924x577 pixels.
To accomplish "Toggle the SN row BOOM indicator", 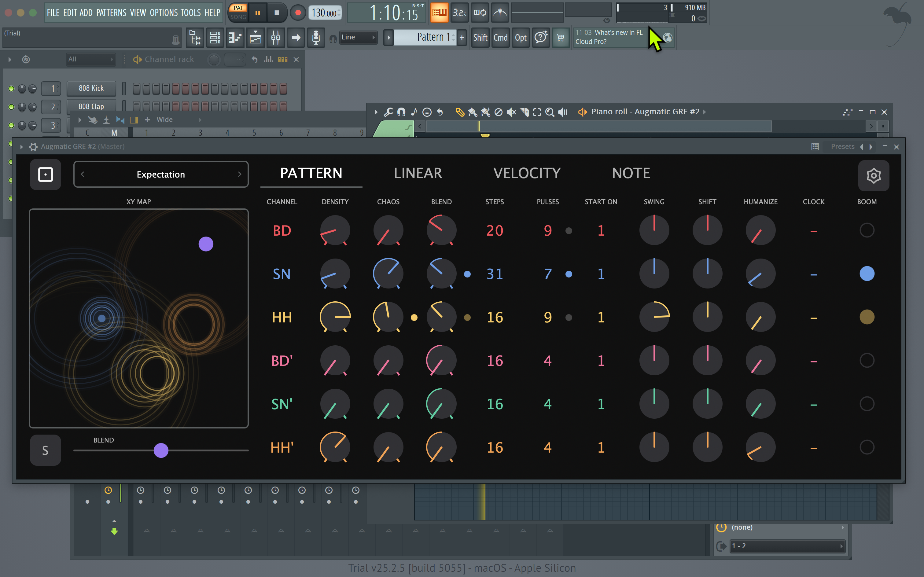I will click(x=867, y=273).
